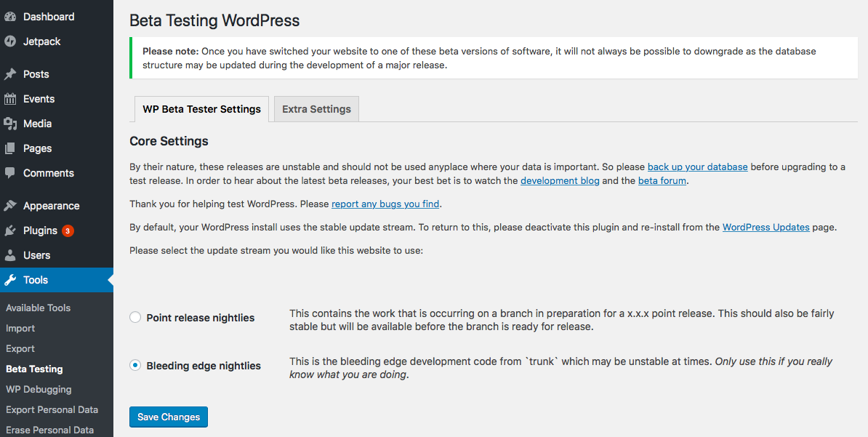This screenshot has height=437, width=868.
Task: Open the WordPress Updates page link
Action: click(x=766, y=227)
